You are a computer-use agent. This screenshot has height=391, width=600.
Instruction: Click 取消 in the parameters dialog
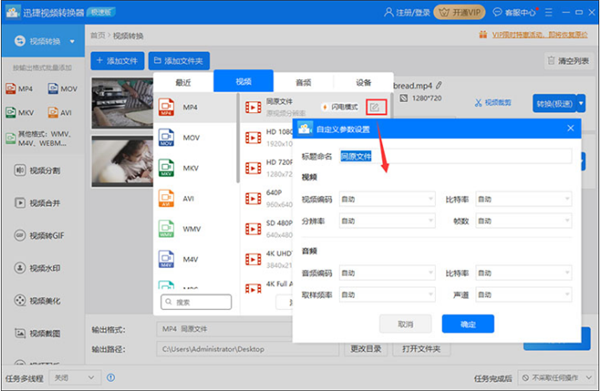pyautogui.click(x=405, y=324)
